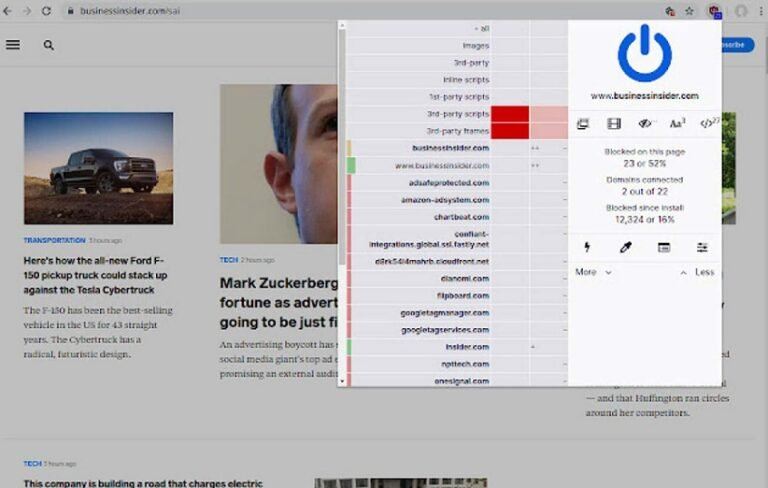The image size is (768, 488).
Task: Click red global cell for 3rd-party frames
Action: coord(510,131)
